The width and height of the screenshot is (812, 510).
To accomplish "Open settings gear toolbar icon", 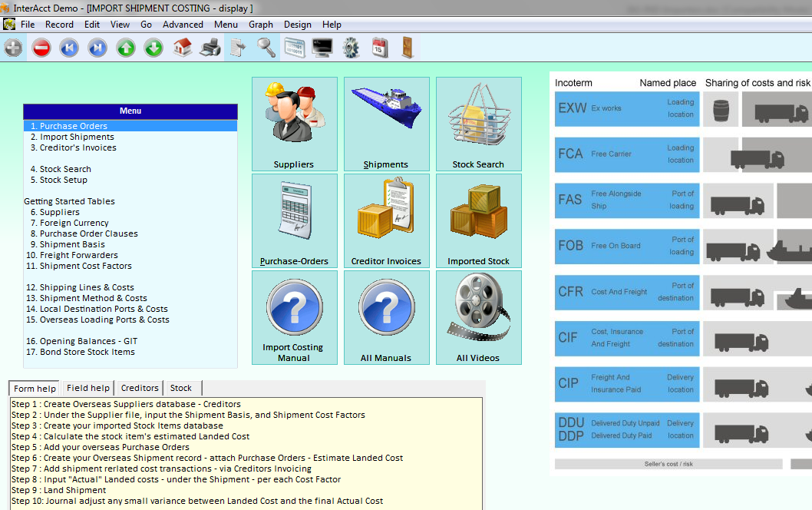I will [351, 48].
